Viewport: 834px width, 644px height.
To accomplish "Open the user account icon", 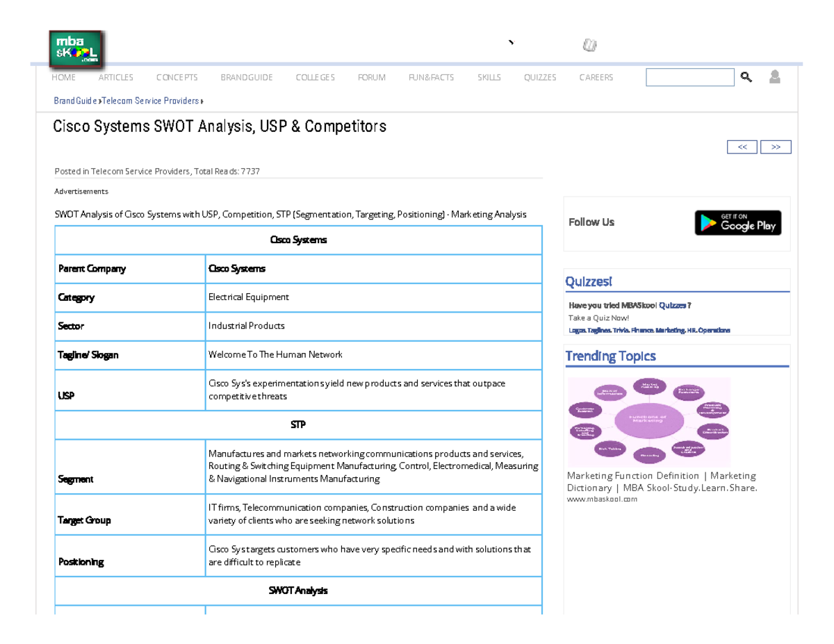I will point(774,76).
